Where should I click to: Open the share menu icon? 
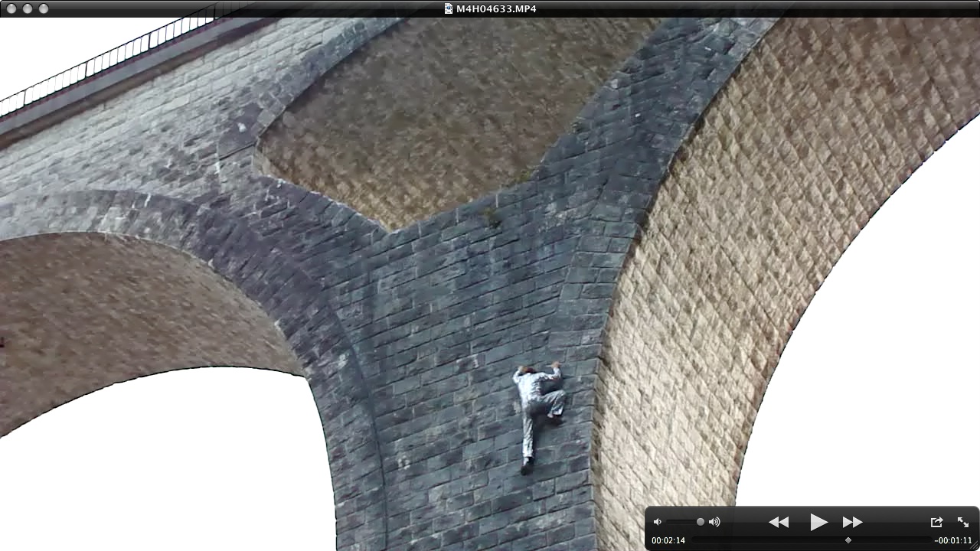(936, 522)
